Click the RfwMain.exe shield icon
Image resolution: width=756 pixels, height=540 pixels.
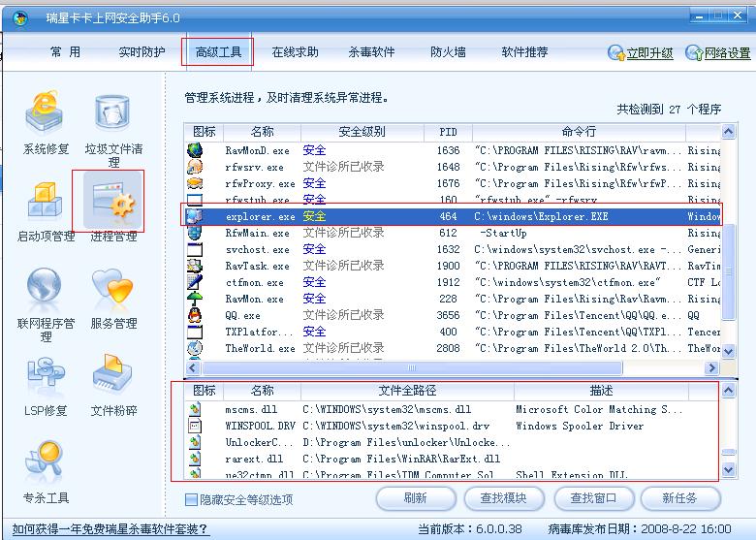(195, 233)
